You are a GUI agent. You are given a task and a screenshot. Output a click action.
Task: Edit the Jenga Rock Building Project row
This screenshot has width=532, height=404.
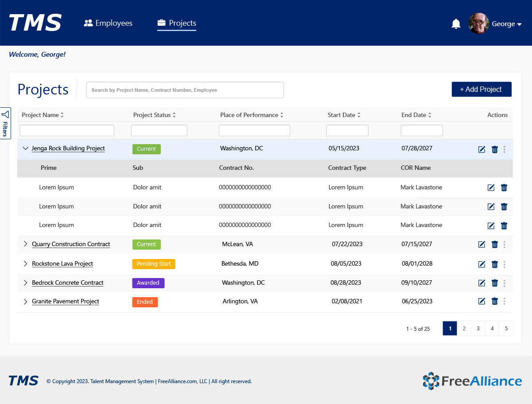coord(482,149)
